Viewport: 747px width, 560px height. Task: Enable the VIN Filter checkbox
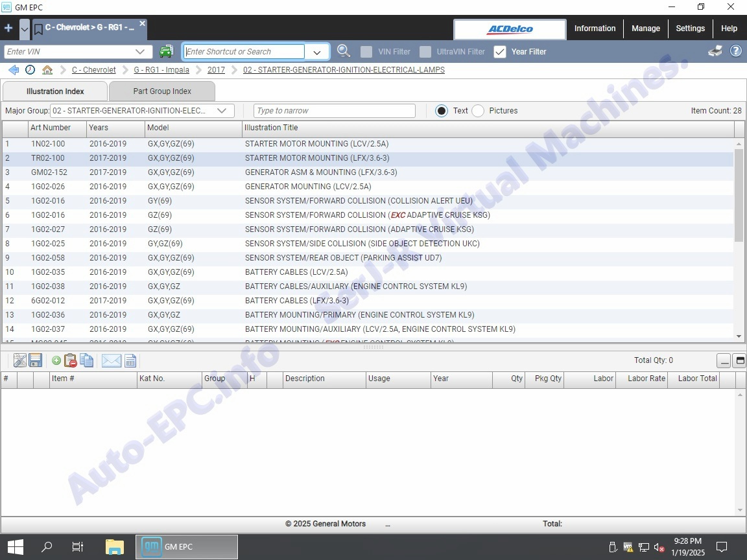[x=366, y=52]
